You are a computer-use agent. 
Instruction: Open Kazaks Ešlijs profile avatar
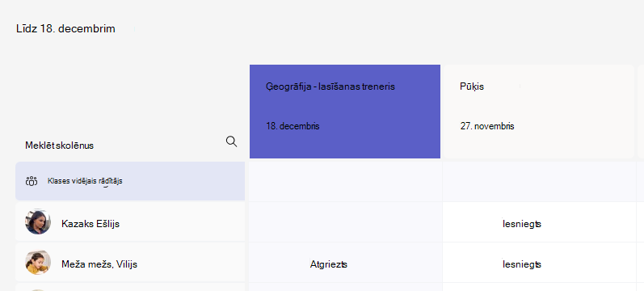pyautogui.click(x=38, y=221)
